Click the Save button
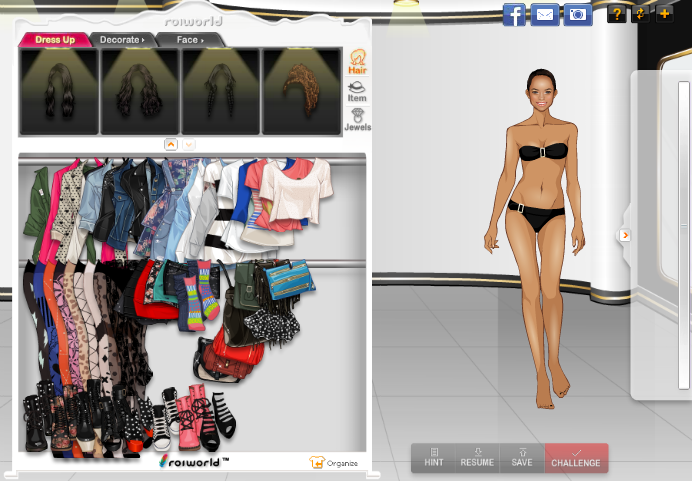The image size is (692, 481). click(523, 458)
